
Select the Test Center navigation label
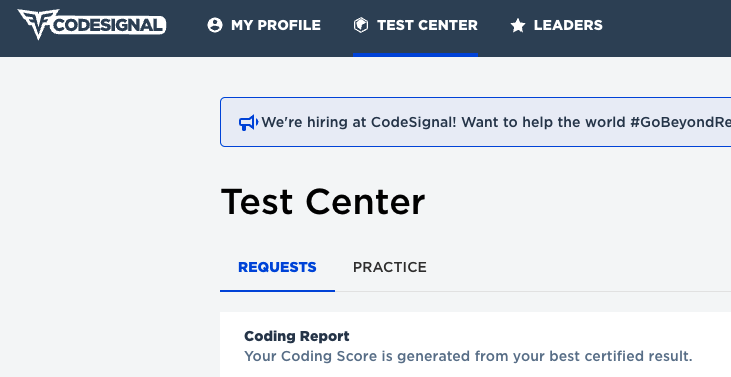click(x=427, y=25)
